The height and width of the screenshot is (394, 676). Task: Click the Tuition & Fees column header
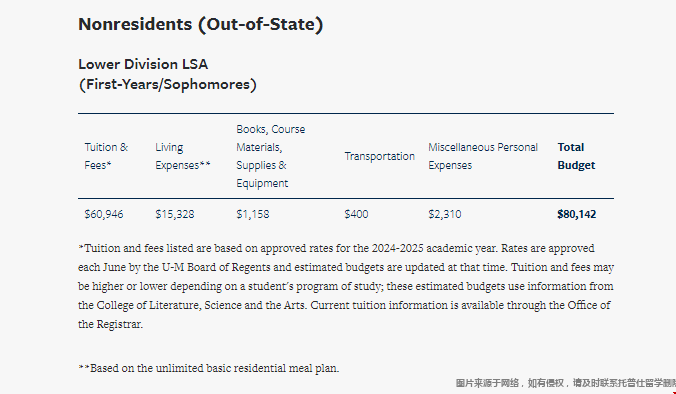(x=106, y=156)
